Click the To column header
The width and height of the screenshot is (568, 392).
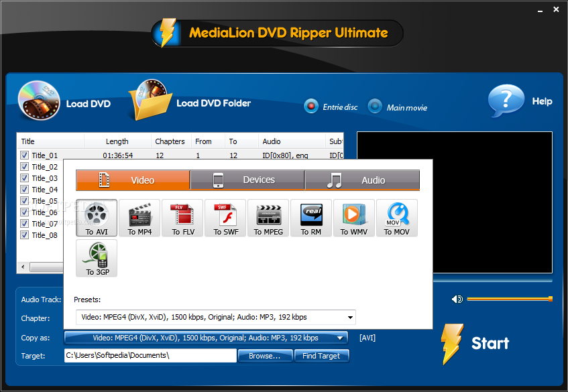pyautogui.click(x=241, y=141)
